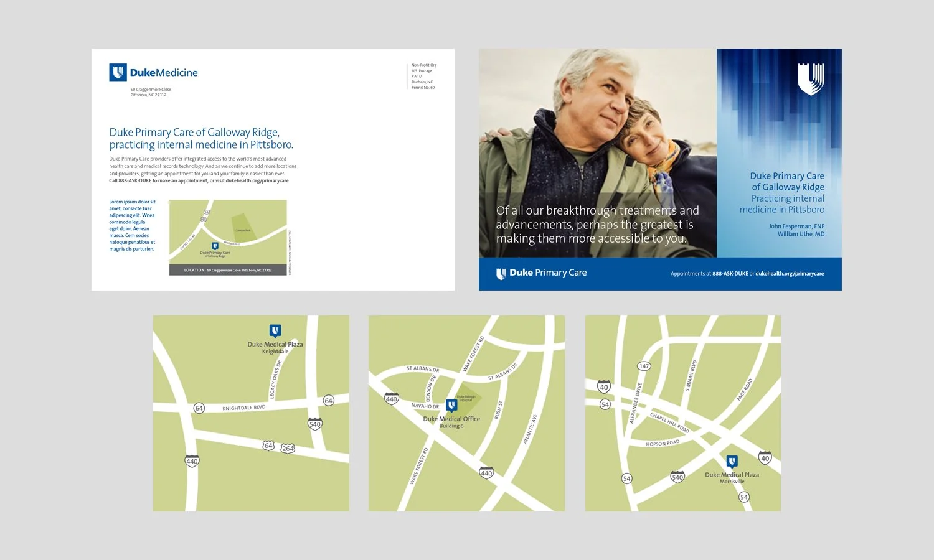Click the 'ATLANTIC AVE' road label
Screen dimensions: 934x560
point(530,429)
